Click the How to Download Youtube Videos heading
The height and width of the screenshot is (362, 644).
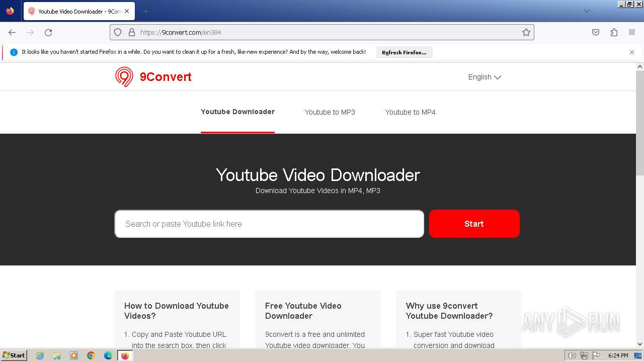click(x=177, y=311)
